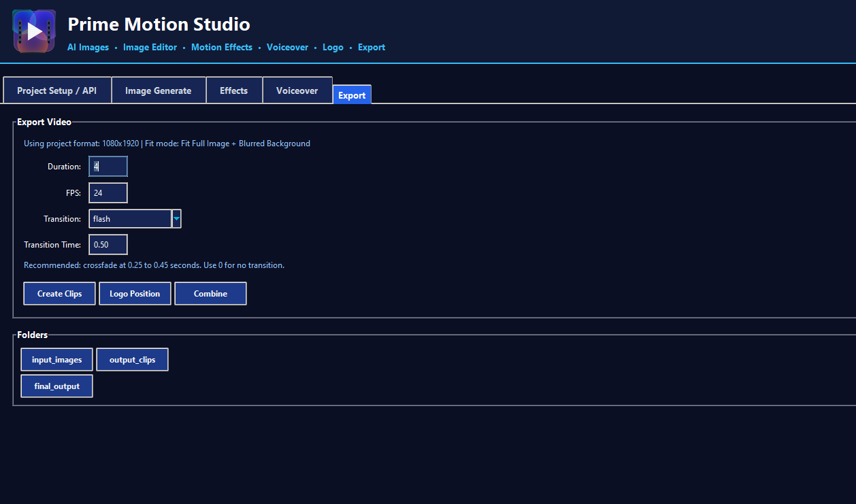Open the final_output folder
Viewport: 856px width, 504px height.
(56, 386)
